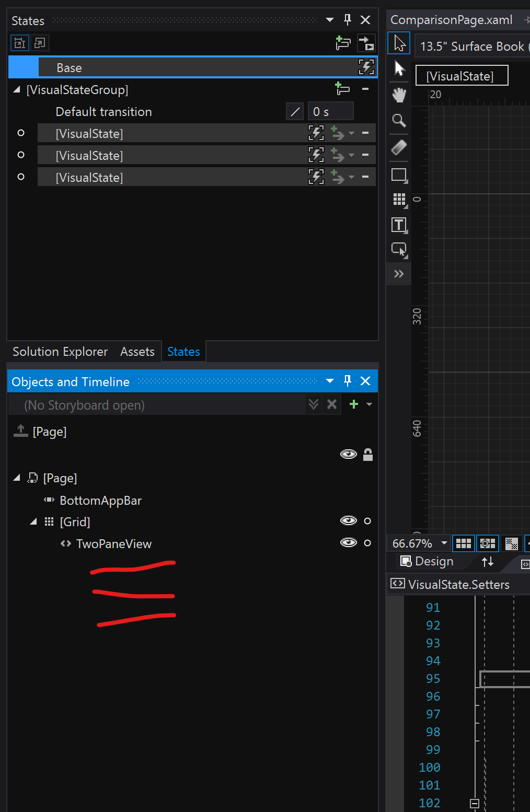Collapse code region at line 102
The image size is (530, 812).
(475, 804)
